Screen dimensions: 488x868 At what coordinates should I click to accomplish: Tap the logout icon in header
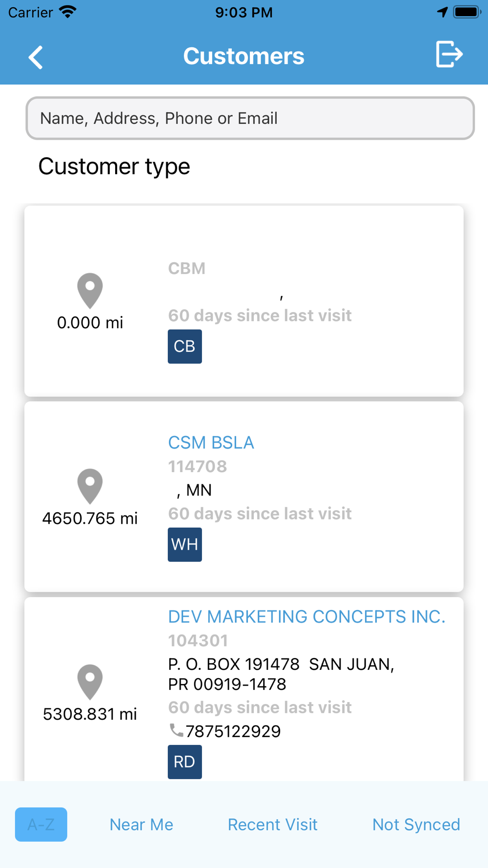coord(449,54)
